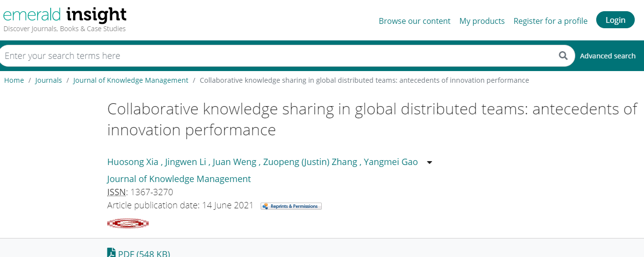The height and width of the screenshot is (257, 644).
Task: Open Advanced search
Action: click(x=607, y=56)
